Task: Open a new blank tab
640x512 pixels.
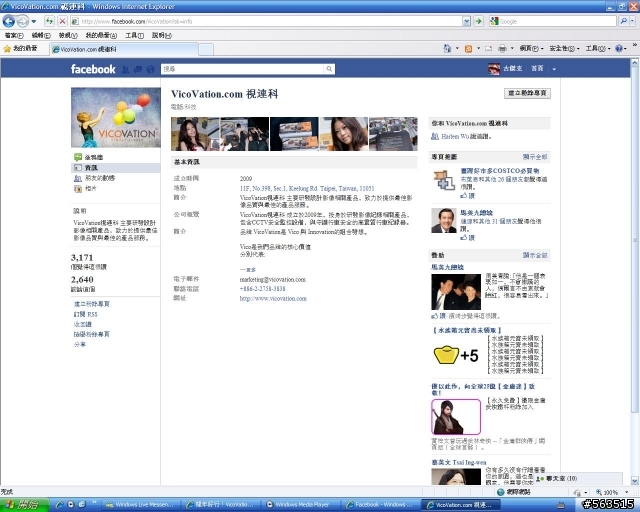Action: 206,50
